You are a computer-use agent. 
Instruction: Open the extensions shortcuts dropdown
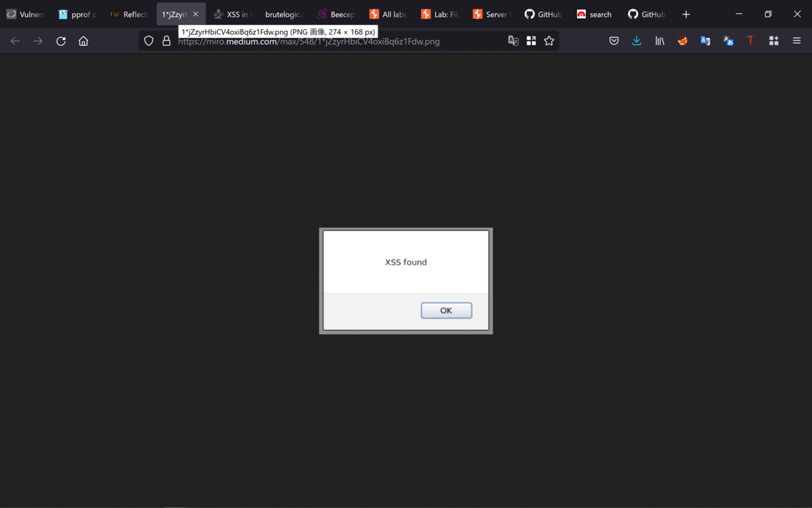click(773, 41)
